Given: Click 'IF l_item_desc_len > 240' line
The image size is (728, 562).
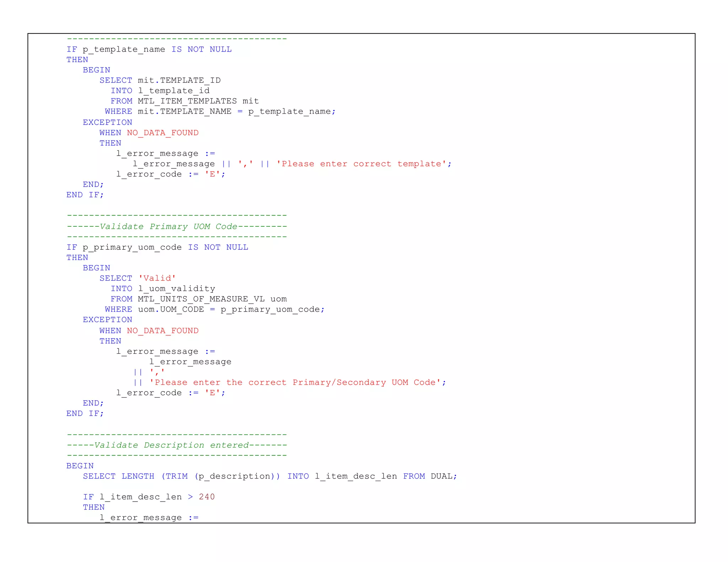Looking at the screenshot, I should (149, 497).
